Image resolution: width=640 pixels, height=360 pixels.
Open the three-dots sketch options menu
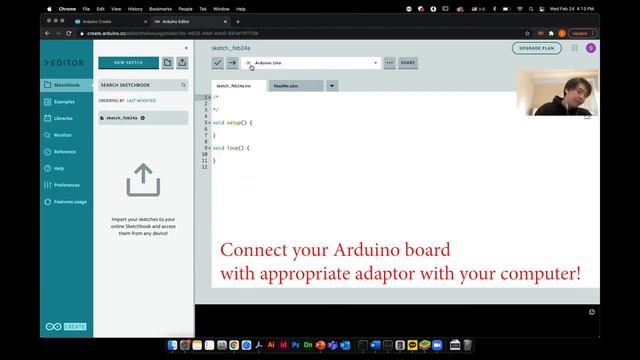(389, 63)
